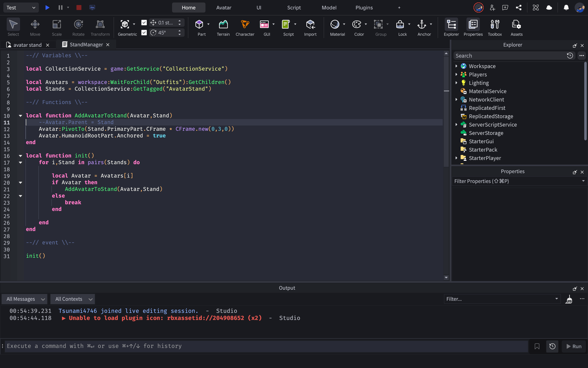Activate the Transform tool
Screen dimensions: 588x368
(100, 27)
